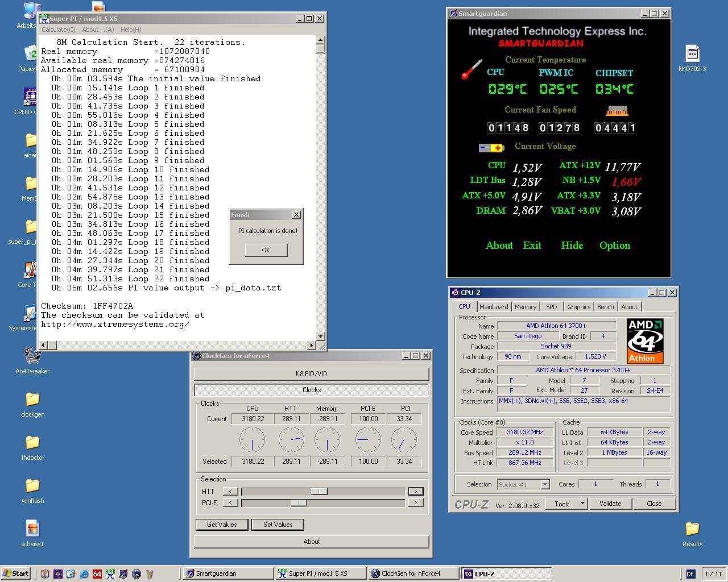Image resolution: width=728 pixels, height=582 pixels.
Task: Launch the red 64 quick launch icon
Action: tap(97, 573)
